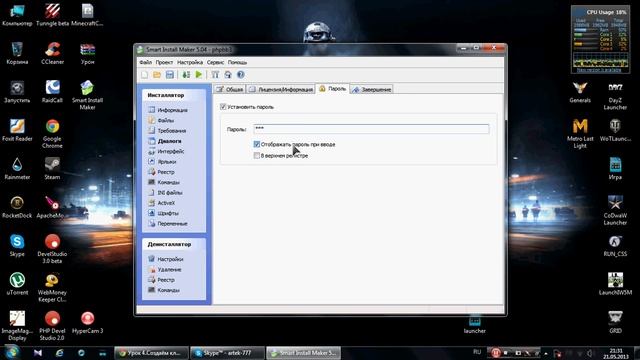Screen dimensions: 640x360
Task: Open Internet Explorer from the taskbar
Action: coord(60,353)
